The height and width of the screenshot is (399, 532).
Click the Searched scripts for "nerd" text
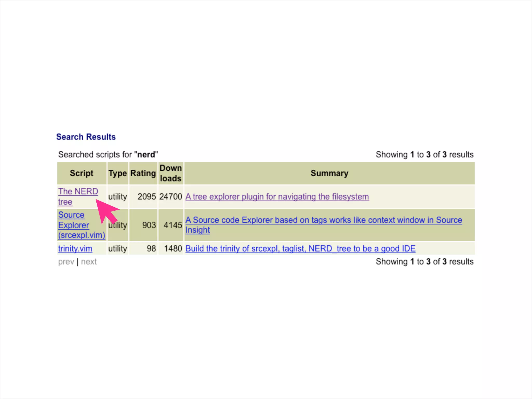108,155
